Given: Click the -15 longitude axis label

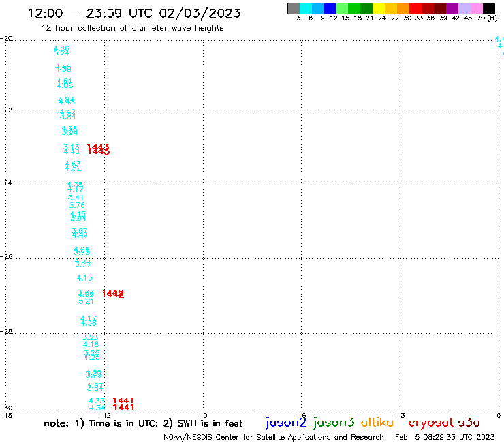Looking at the screenshot, I should coord(6,415).
